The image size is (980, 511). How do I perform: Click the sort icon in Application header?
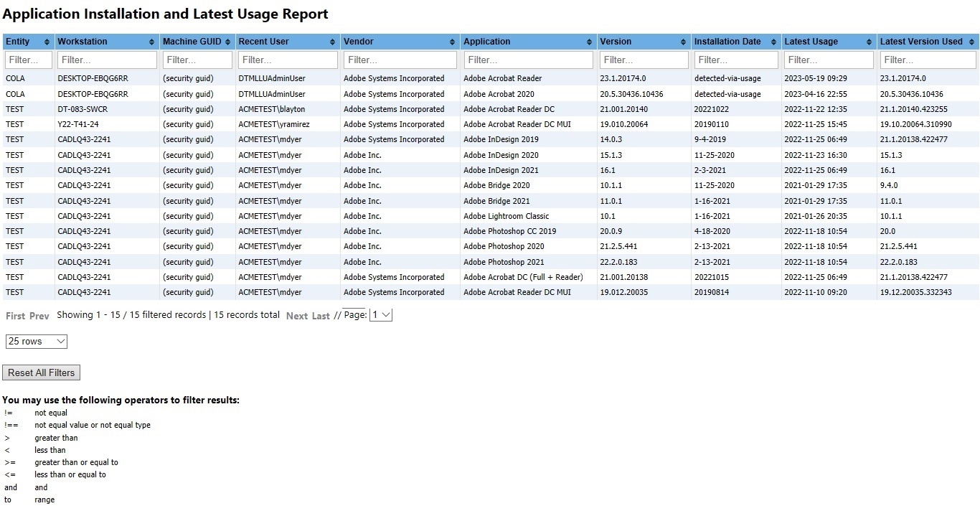(589, 42)
